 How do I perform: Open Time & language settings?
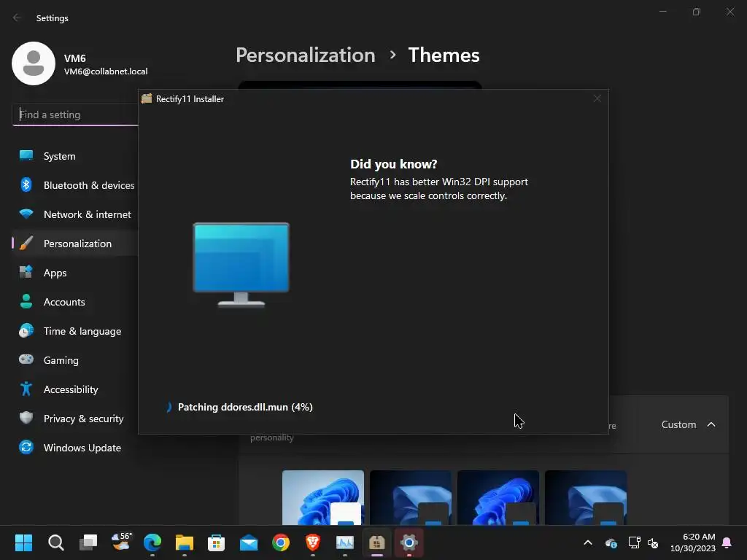click(x=75, y=331)
